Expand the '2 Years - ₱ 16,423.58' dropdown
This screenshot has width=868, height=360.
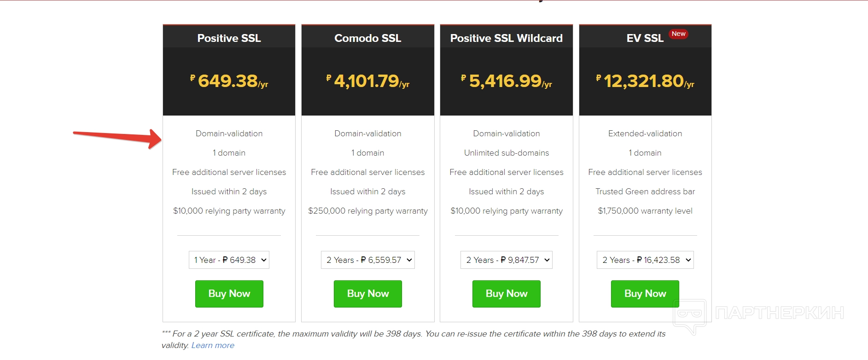645,260
